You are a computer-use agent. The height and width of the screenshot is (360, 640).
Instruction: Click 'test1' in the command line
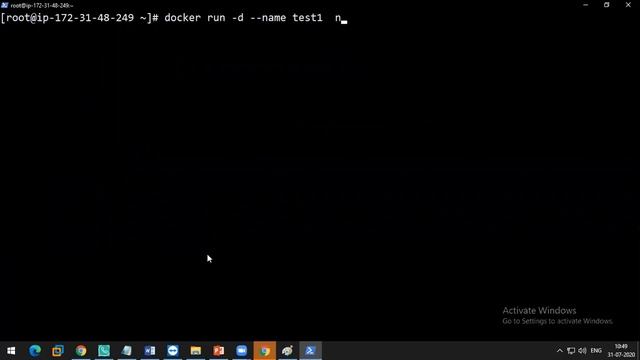coord(307,18)
